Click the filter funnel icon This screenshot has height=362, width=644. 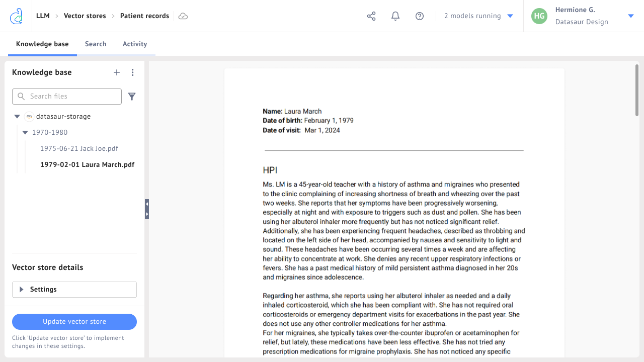click(x=132, y=97)
